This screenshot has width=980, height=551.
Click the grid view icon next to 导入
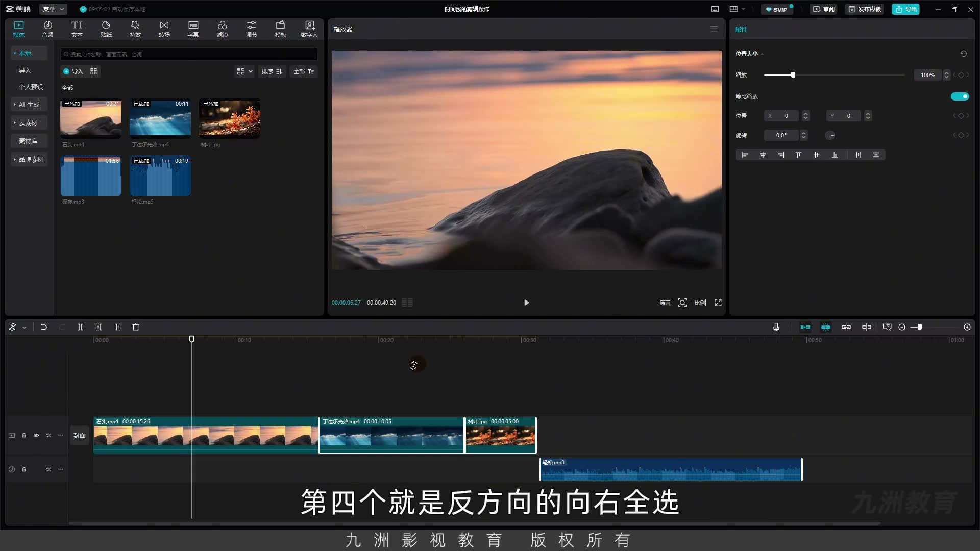(x=94, y=71)
